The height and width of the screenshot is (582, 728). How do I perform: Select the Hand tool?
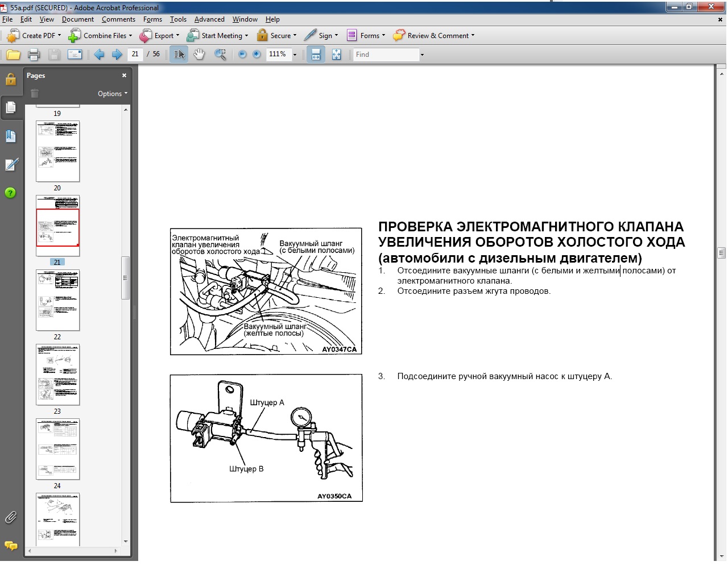pos(199,55)
